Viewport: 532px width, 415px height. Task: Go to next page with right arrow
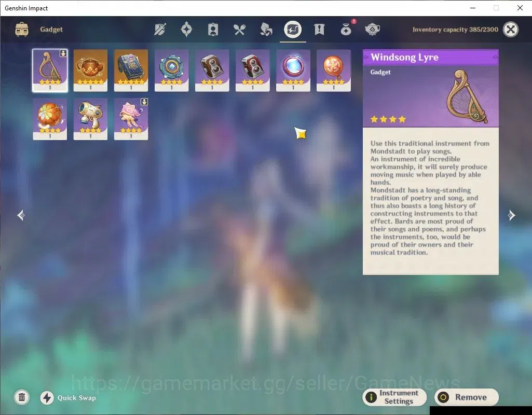click(511, 215)
